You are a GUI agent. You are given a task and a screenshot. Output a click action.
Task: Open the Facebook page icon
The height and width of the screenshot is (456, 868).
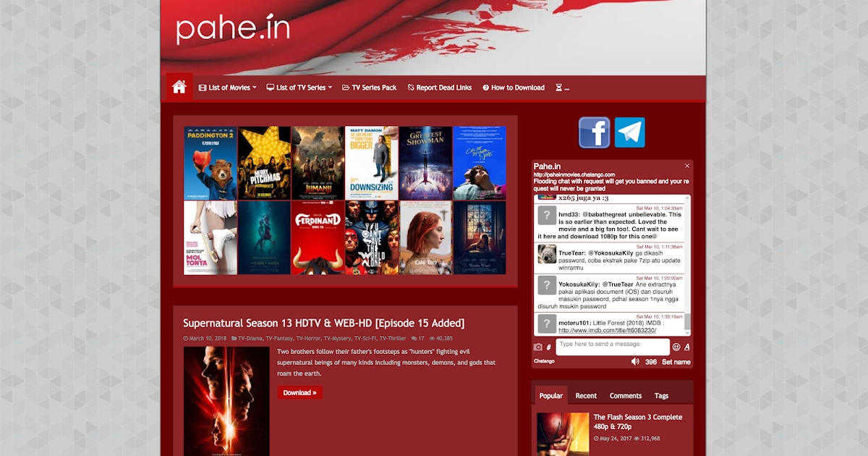coord(595,132)
